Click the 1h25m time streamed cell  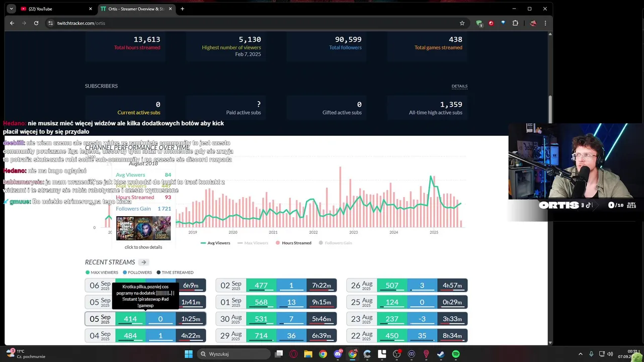click(191, 319)
